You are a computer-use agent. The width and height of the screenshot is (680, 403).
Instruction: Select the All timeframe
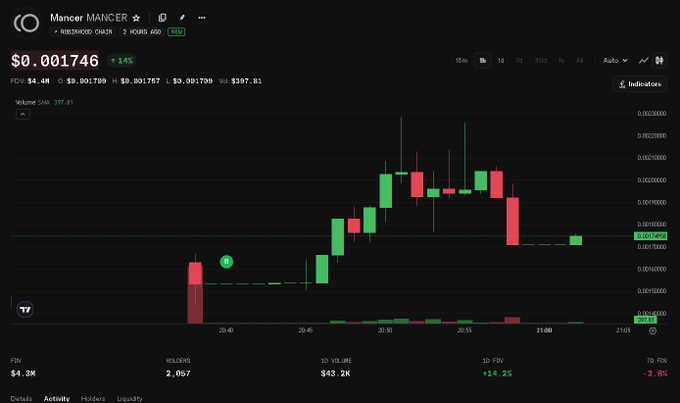click(x=579, y=60)
